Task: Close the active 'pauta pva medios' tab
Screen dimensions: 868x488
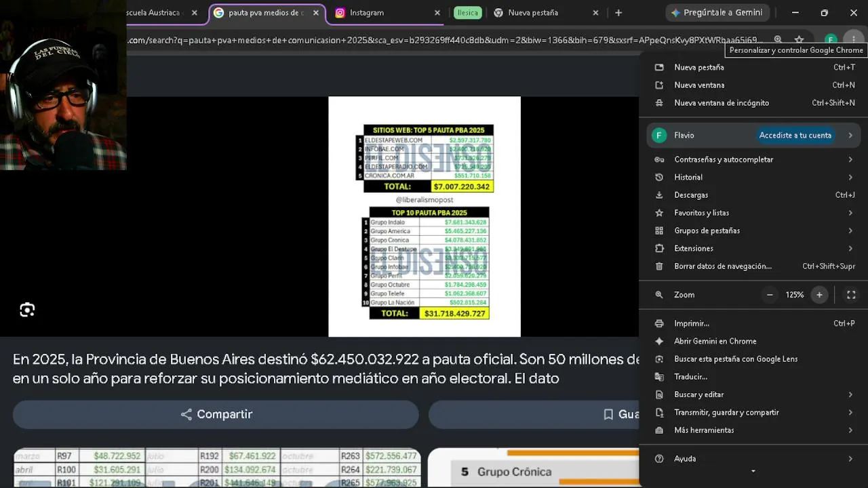Action: click(316, 13)
